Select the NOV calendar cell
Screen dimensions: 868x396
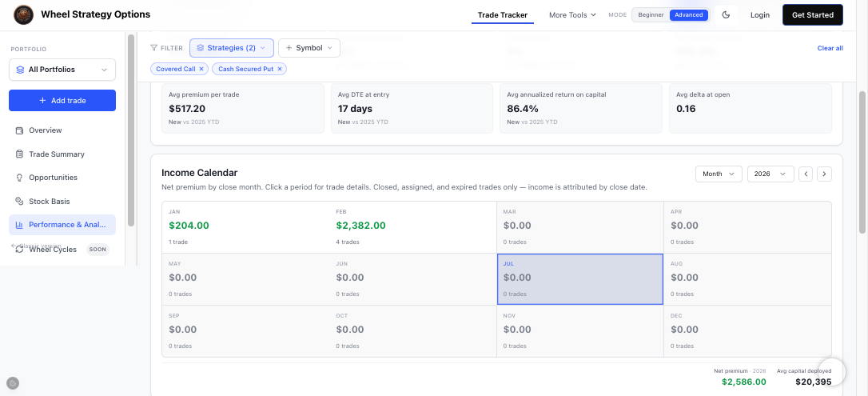(x=580, y=330)
